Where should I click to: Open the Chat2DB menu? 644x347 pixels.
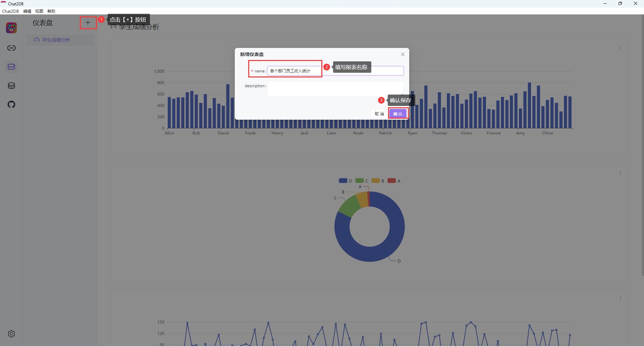(x=10, y=11)
